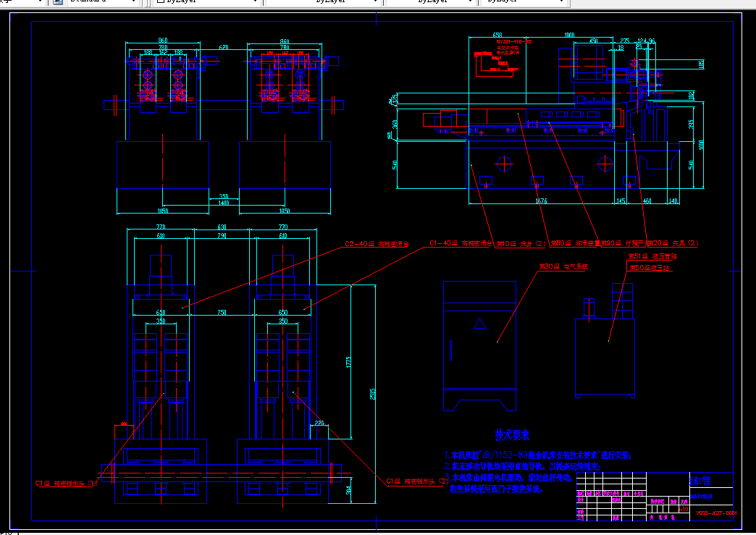Screen dimensions: 756x535
Task: Select the '第90组 行程开关' label
Action: click(x=626, y=243)
